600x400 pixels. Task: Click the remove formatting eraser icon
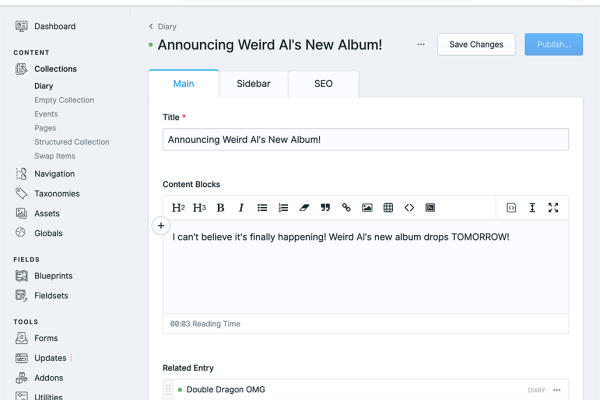[x=304, y=208]
